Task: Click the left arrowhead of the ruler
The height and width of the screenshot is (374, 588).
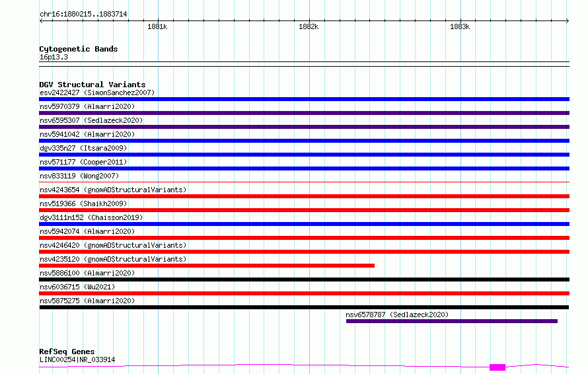Action: tap(41, 21)
